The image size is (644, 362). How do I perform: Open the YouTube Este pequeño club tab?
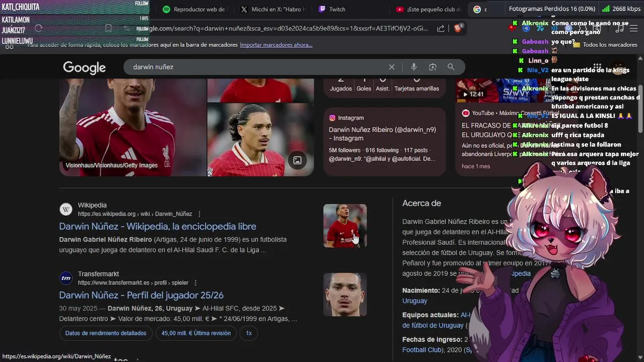pos(428,9)
